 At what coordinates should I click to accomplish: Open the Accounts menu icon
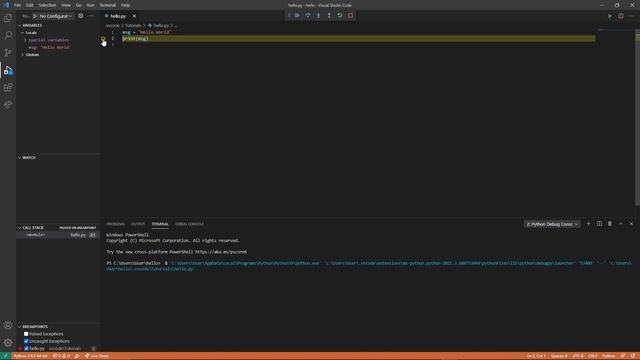8,325
